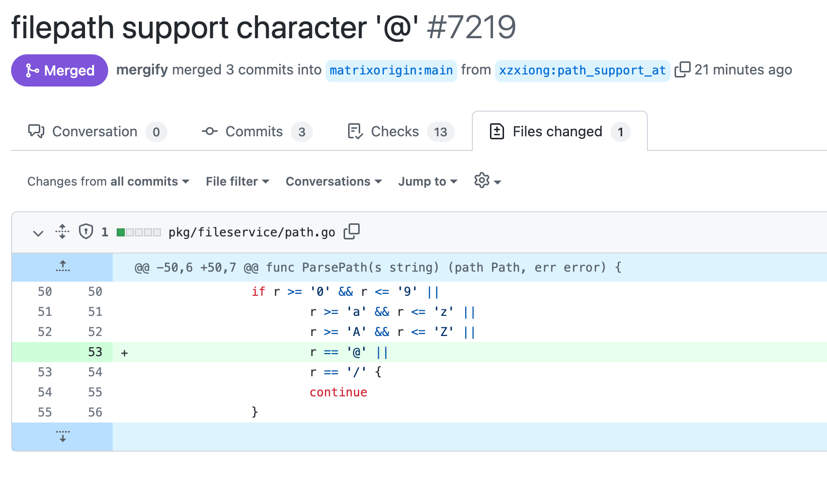Select line number 53 in the diff
The image size is (827, 504).
pyautogui.click(x=94, y=352)
